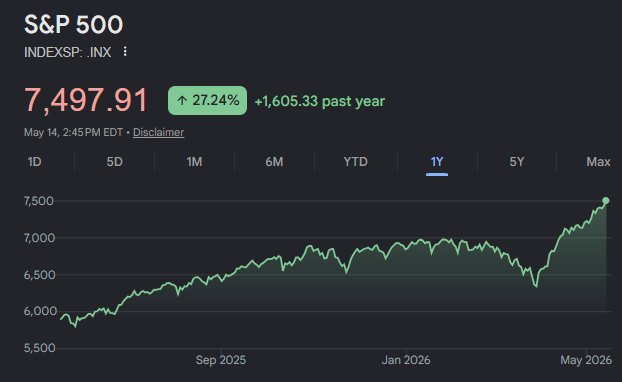Click the 6,000 y-axis label
The image size is (622, 382).
(40, 311)
